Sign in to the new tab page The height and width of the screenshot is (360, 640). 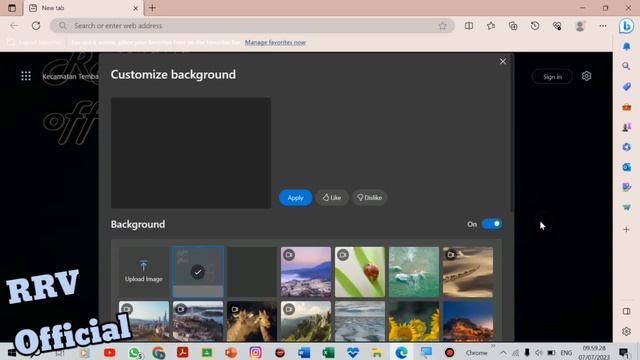click(552, 76)
